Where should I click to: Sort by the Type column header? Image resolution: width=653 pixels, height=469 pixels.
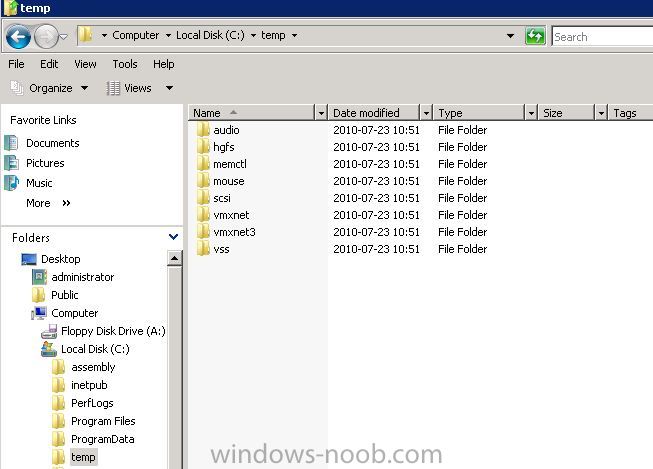[x=479, y=113]
